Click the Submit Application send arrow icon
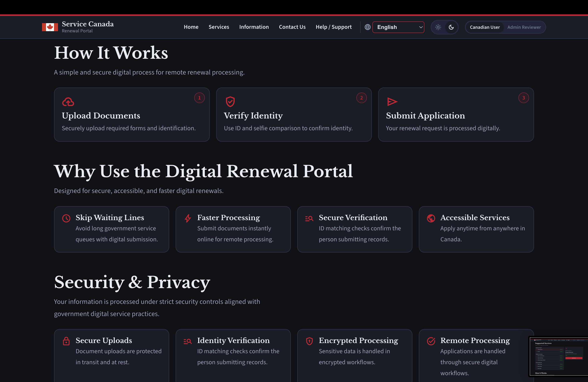 (392, 102)
